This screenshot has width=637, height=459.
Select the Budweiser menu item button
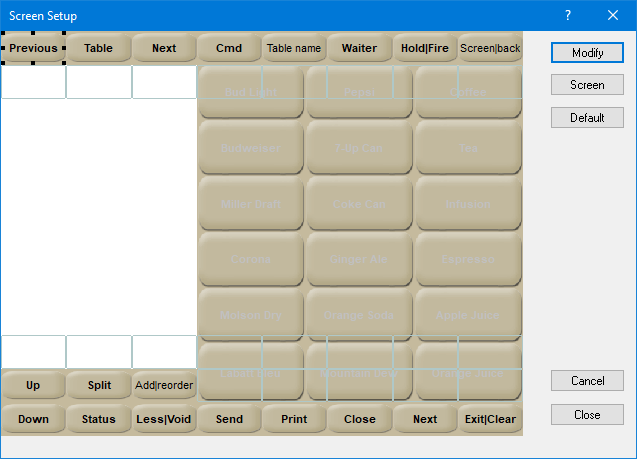coord(251,148)
